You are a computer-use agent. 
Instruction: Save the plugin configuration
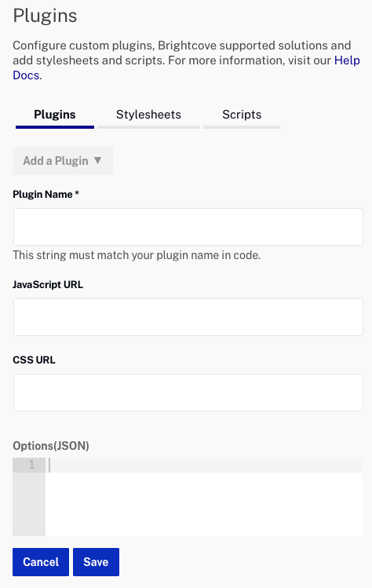pos(96,562)
